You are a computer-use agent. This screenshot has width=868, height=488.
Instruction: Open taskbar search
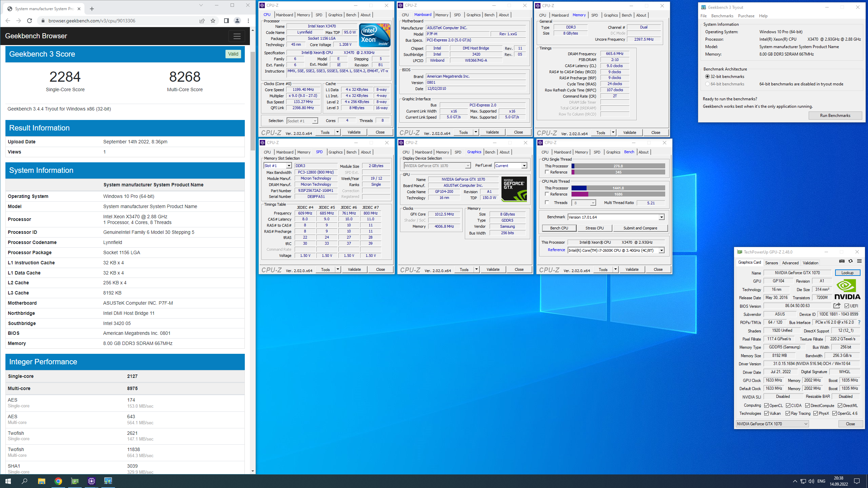[24, 481]
